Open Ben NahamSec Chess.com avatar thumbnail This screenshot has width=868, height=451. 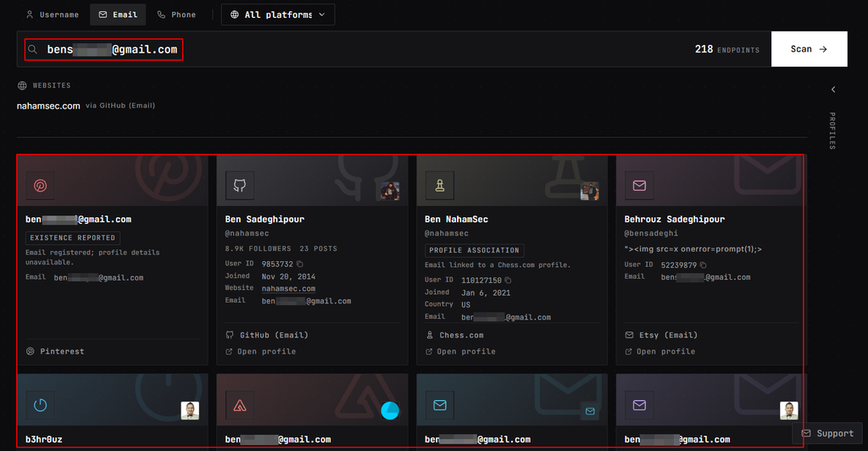(590, 191)
